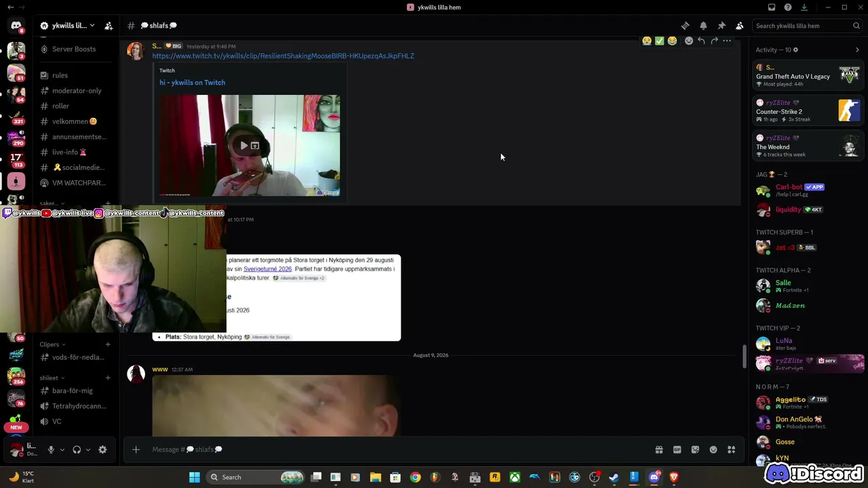868x488 pixels.
Task: Reply to the hovered Twitch clip message
Action: pyautogui.click(x=701, y=41)
